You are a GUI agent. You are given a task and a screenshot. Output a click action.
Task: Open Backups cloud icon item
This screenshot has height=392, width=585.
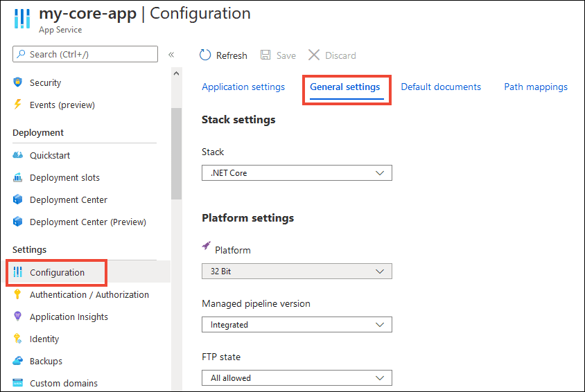pyautogui.click(x=17, y=361)
